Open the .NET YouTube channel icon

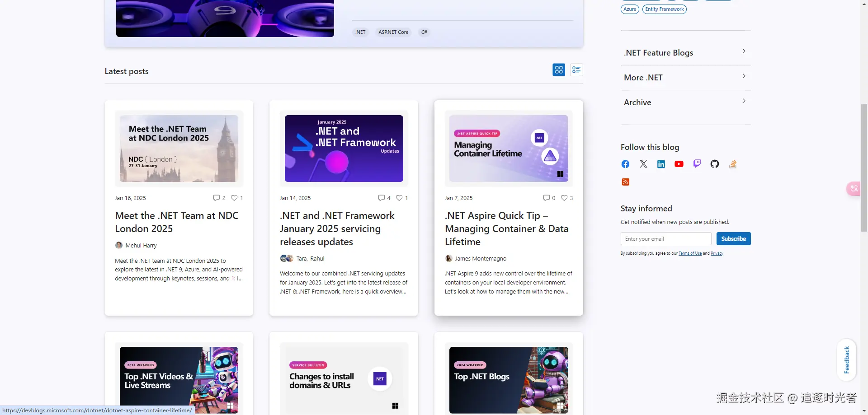click(679, 164)
